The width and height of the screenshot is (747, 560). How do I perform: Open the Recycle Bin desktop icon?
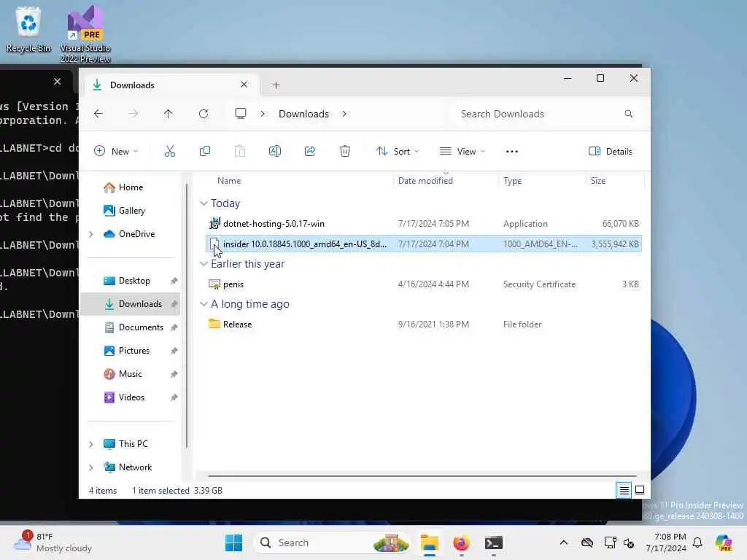click(28, 29)
